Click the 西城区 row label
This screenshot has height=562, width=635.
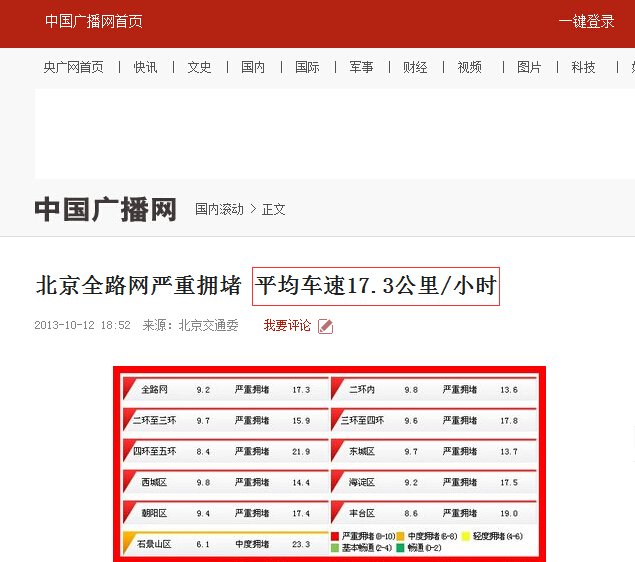tap(154, 482)
